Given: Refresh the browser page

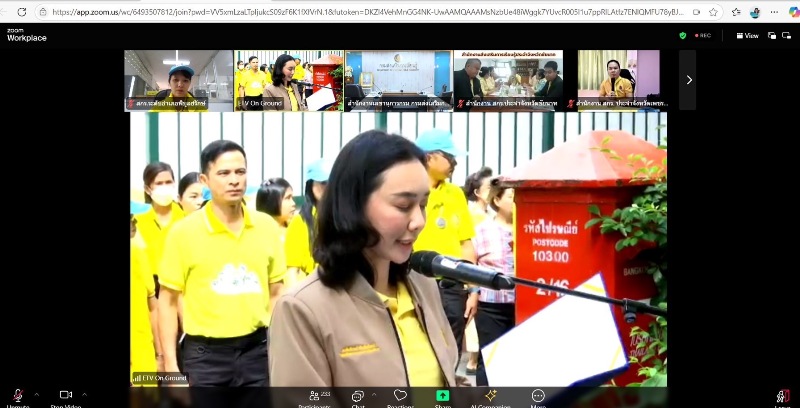Looking at the screenshot, I should tap(21, 12).
